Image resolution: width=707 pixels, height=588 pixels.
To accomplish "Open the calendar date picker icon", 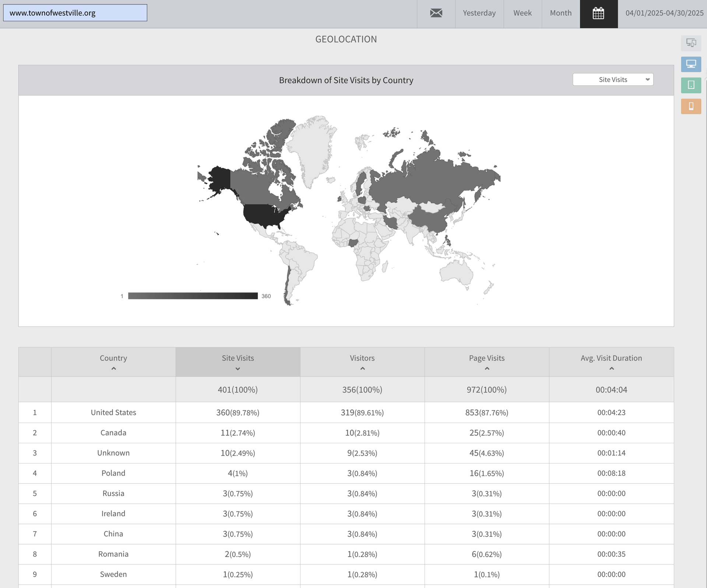I will 598,13.
